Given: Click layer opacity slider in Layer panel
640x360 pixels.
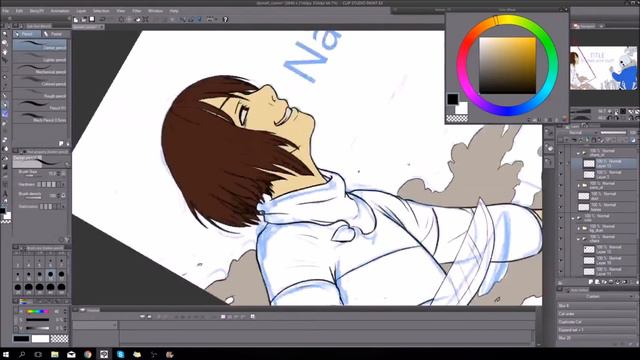Looking at the screenshot, I should [x=613, y=132].
